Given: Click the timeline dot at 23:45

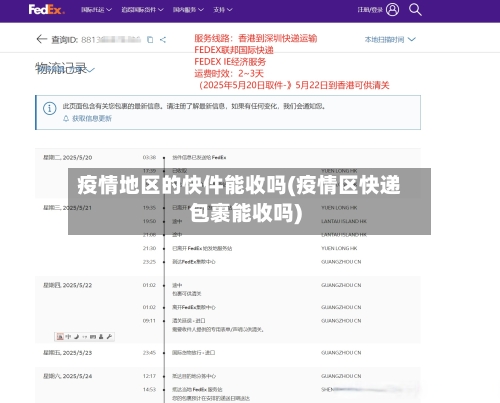Looking at the screenshot, I should click(x=164, y=353).
